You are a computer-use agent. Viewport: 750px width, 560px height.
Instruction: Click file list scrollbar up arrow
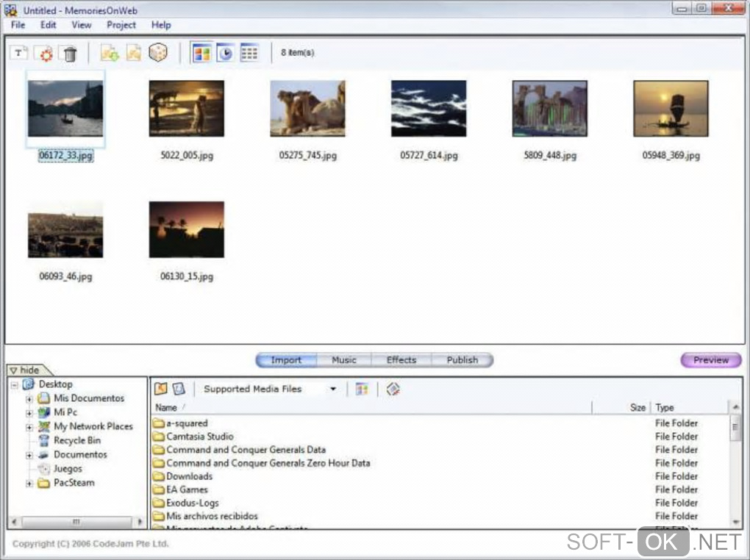[x=735, y=407]
